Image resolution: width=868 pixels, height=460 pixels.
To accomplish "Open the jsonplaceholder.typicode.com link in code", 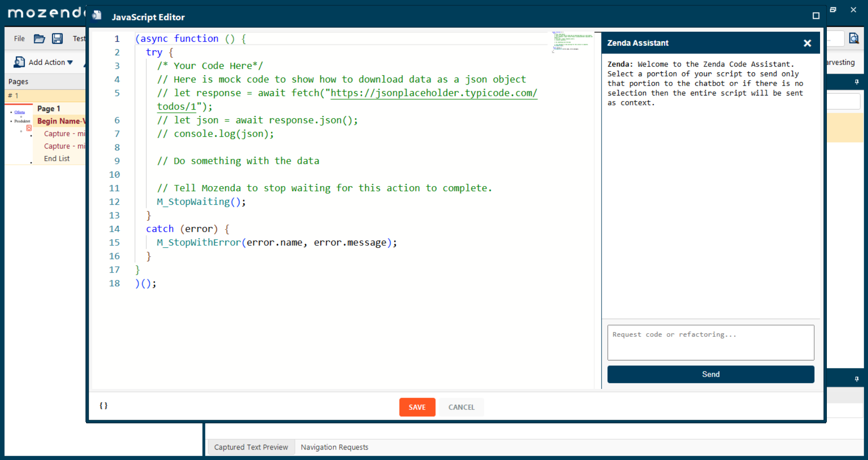I will click(434, 93).
